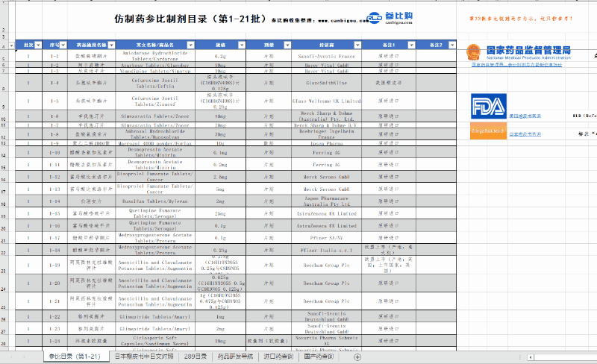
Task: Click the FDA logo image
Action: coord(489,106)
